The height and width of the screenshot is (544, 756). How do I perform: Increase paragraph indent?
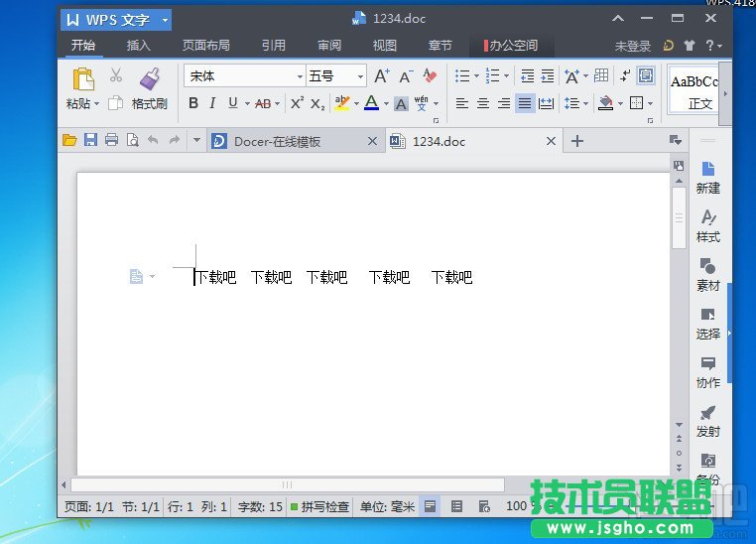(x=548, y=75)
